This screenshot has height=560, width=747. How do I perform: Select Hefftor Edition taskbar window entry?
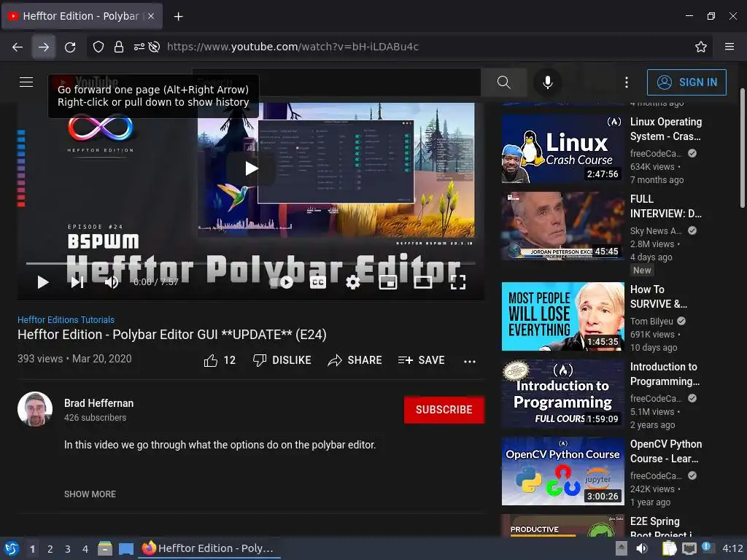point(209,548)
